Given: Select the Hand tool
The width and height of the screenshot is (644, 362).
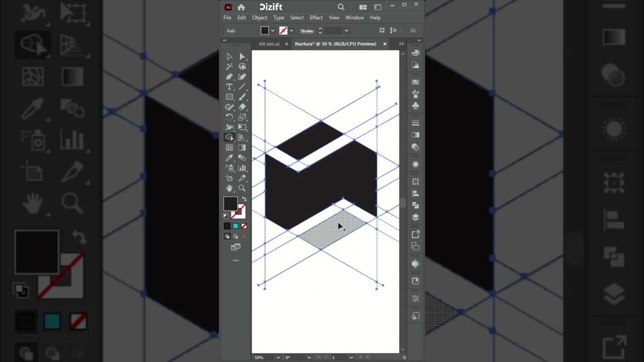Looking at the screenshot, I should point(229,188).
